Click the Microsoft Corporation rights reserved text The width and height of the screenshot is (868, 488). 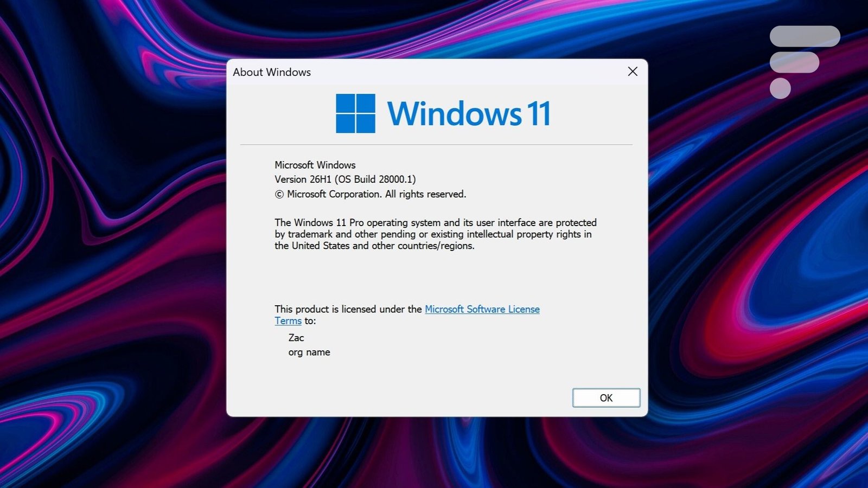point(376,194)
